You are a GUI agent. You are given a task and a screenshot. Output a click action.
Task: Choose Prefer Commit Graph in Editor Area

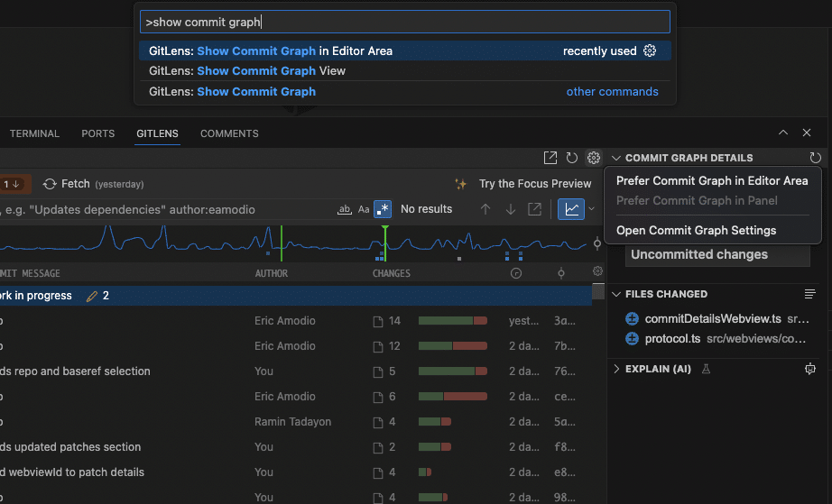coord(712,180)
